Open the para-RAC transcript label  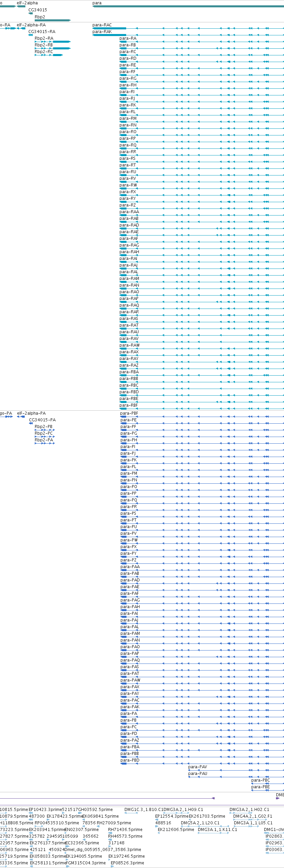coord(102,25)
